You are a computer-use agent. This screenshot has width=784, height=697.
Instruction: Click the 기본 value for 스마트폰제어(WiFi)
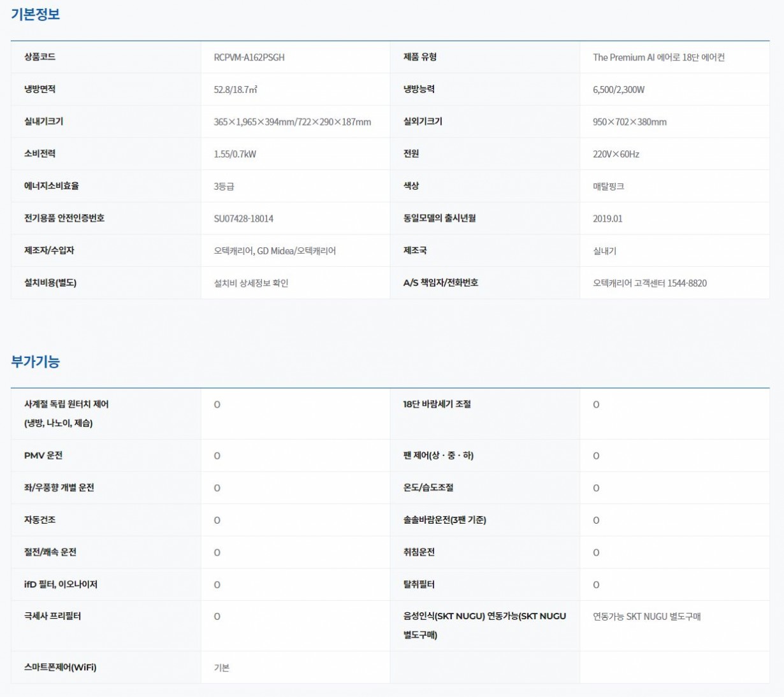point(222,668)
